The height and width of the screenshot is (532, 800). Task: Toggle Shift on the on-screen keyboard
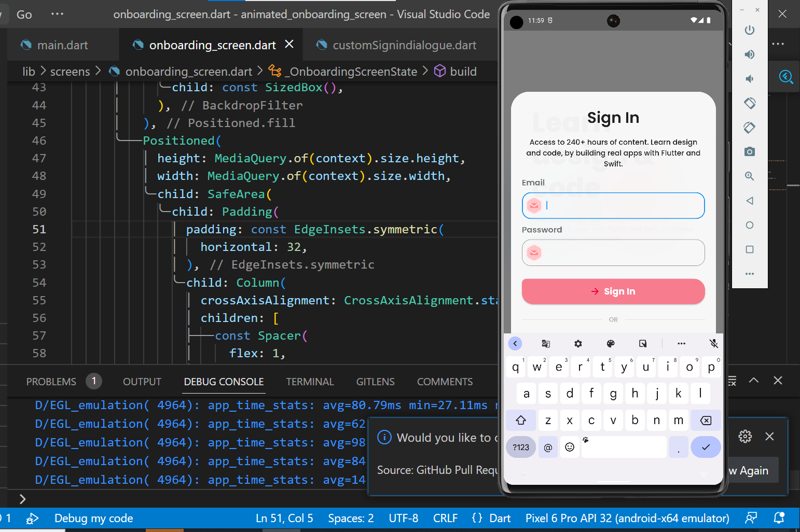click(520, 420)
